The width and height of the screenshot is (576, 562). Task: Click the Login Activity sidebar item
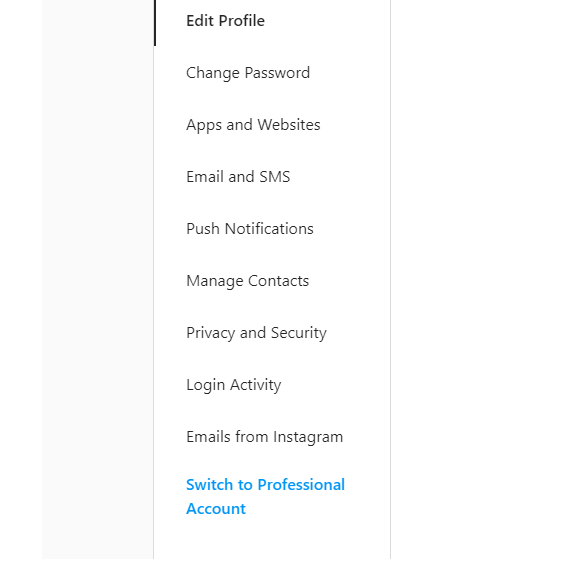click(x=234, y=385)
